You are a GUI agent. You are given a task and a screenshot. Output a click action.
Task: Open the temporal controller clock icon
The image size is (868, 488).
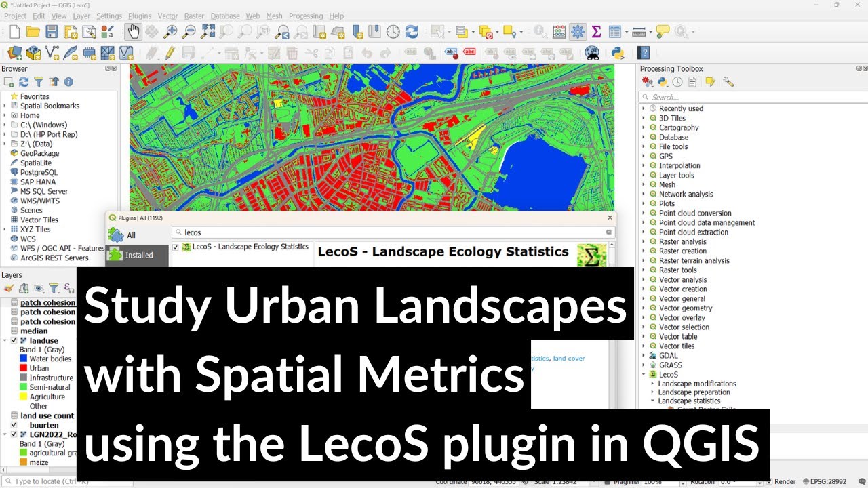(393, 31)
